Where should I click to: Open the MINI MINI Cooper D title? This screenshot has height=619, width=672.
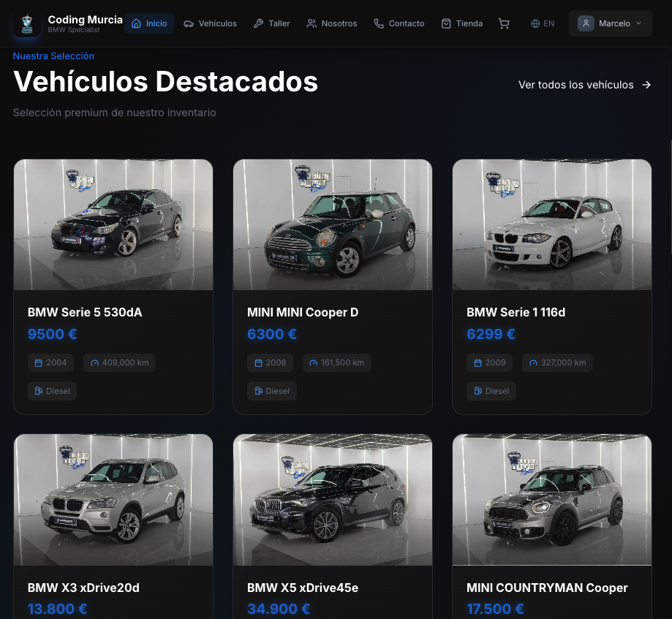click(x=303, y=312)
